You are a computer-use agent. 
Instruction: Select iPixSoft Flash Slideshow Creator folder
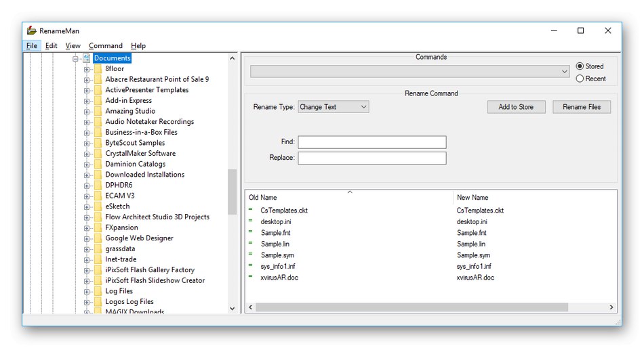(155, 280)
